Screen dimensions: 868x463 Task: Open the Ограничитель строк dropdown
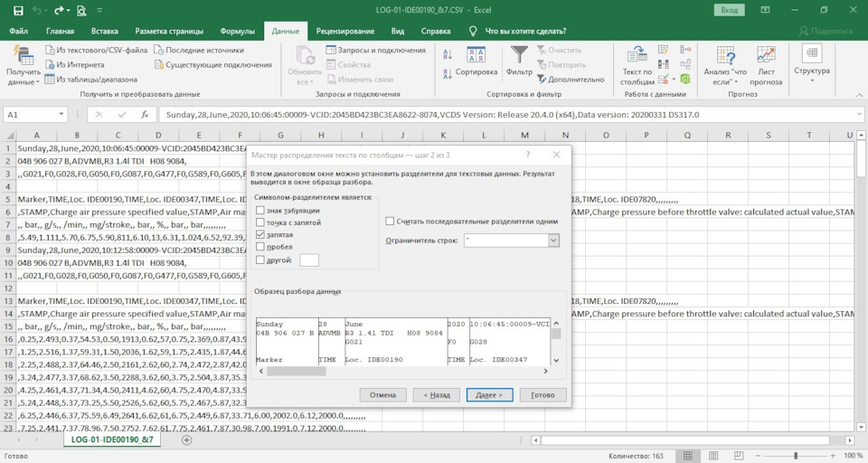[x=553, y=241]
